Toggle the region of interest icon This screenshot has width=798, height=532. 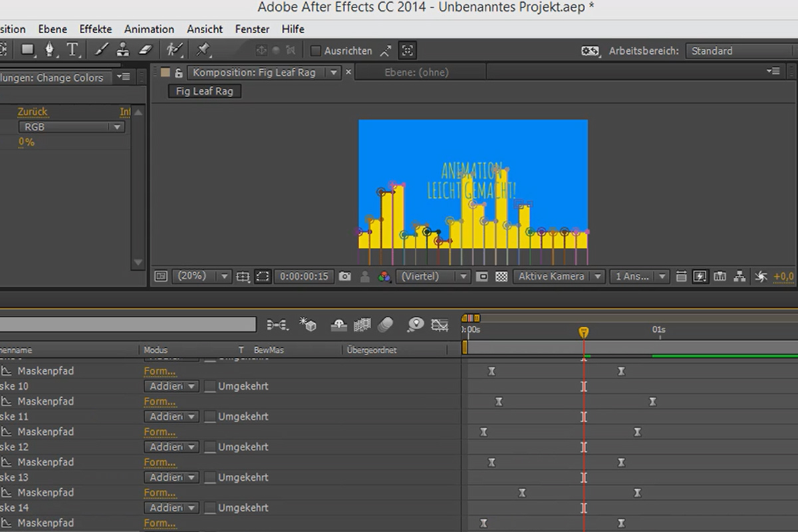point(483,276)
